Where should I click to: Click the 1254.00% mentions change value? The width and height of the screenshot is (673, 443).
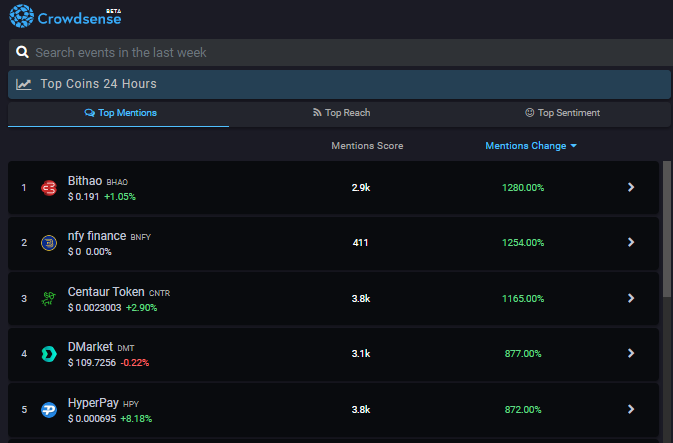(x=523, y=243)
